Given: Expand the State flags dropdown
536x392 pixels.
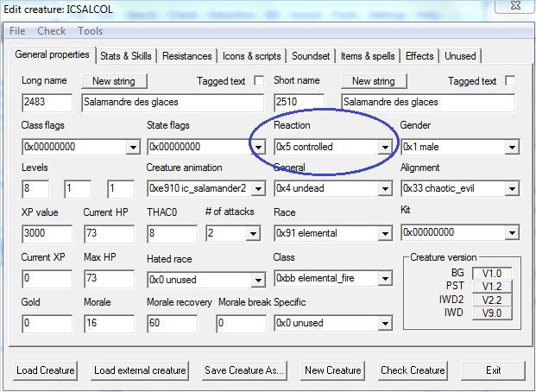Looking at the screenshot, I should (258, 148).
